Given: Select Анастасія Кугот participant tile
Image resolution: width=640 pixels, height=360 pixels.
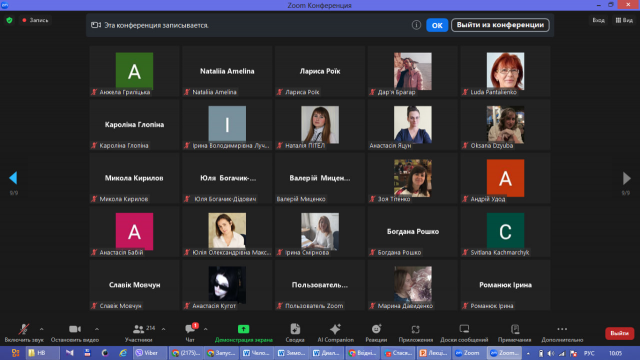Looking at the screenshot, I should 227,285.
